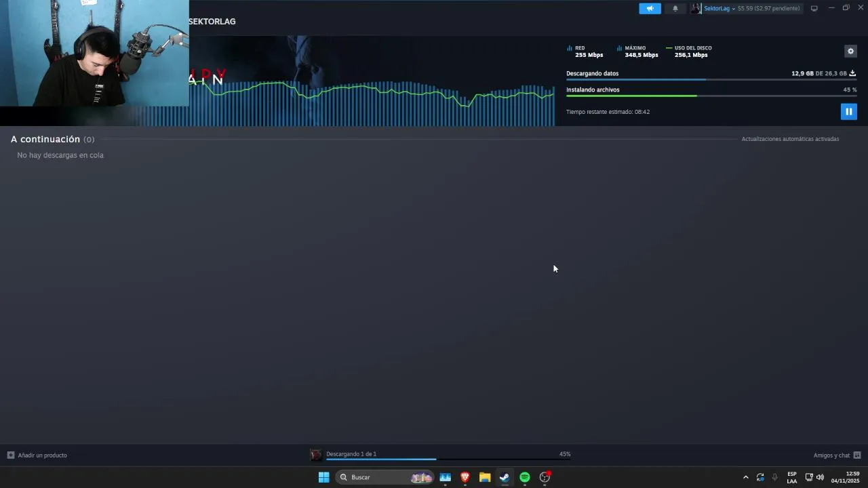
Task: Open the notifications bell
Action: 675,8
